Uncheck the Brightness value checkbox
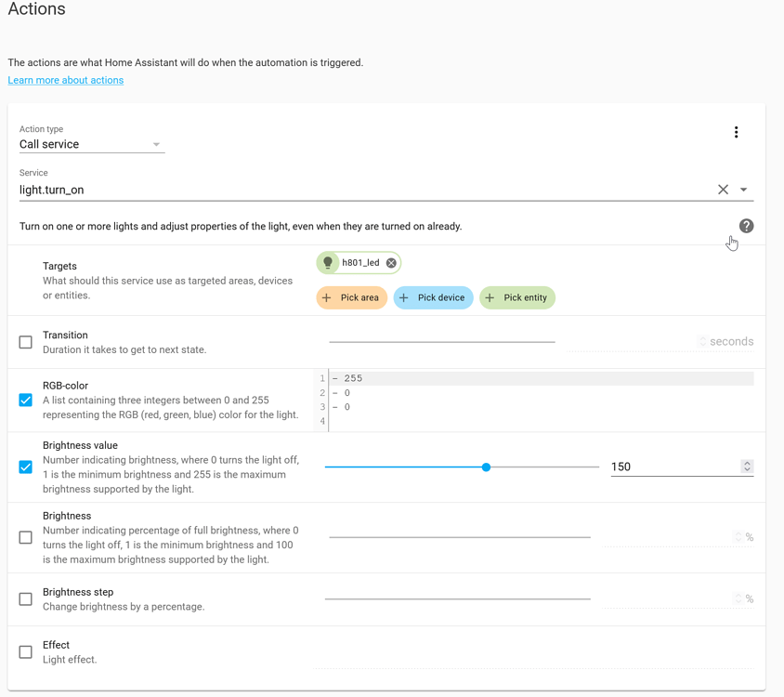This screenshot has height=697, width=784. (x=25, y=467)
